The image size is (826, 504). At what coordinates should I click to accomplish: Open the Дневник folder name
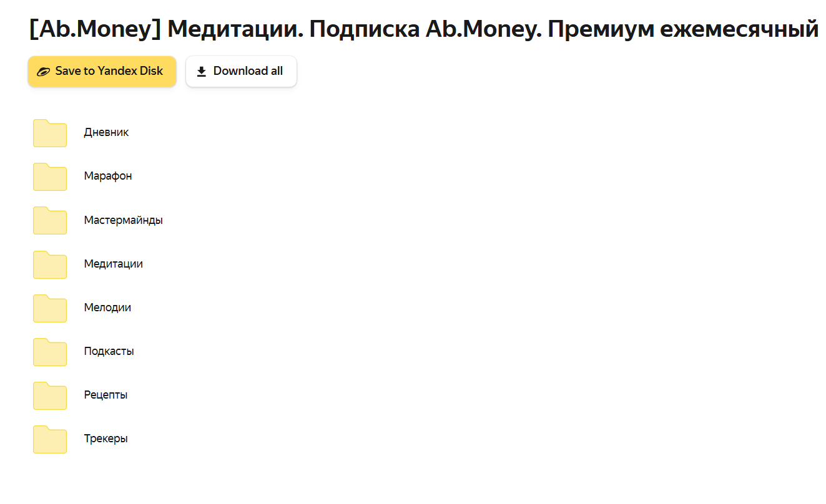[x=106, y=132]
